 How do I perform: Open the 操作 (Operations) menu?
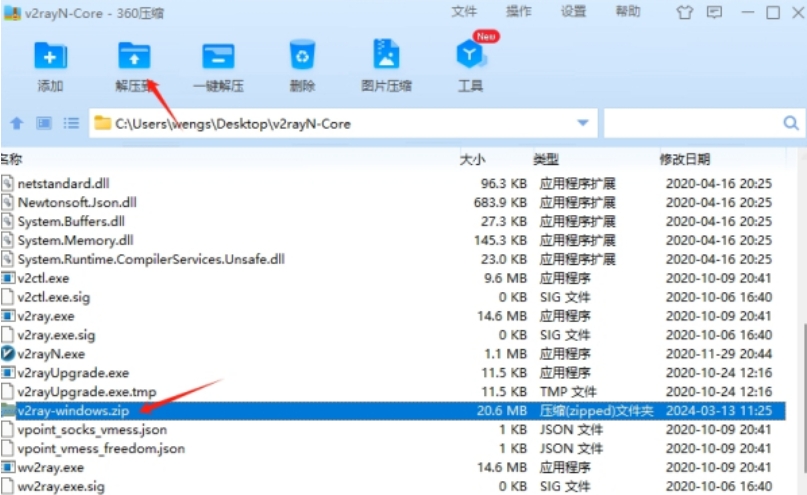click(x=519, y=12)
